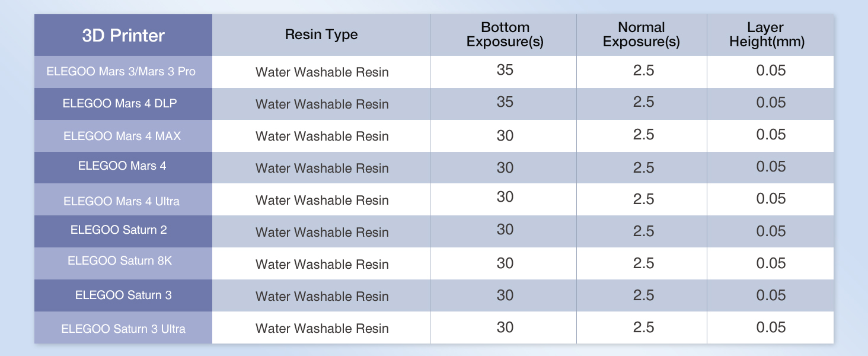Click the ELEGOO Mars 4 Ultra cell
This screenshot has height=356, width=868.
tap(122, 201)
